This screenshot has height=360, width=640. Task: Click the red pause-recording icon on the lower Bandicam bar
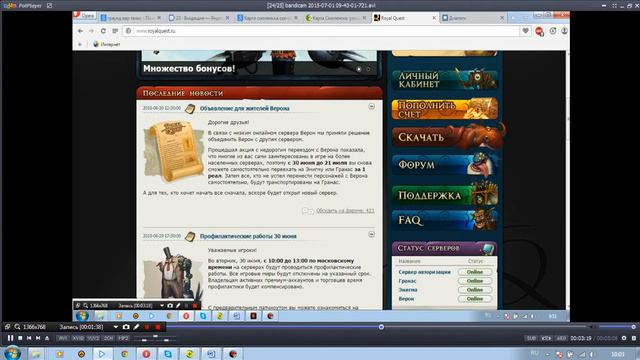(x=147, y=327)
